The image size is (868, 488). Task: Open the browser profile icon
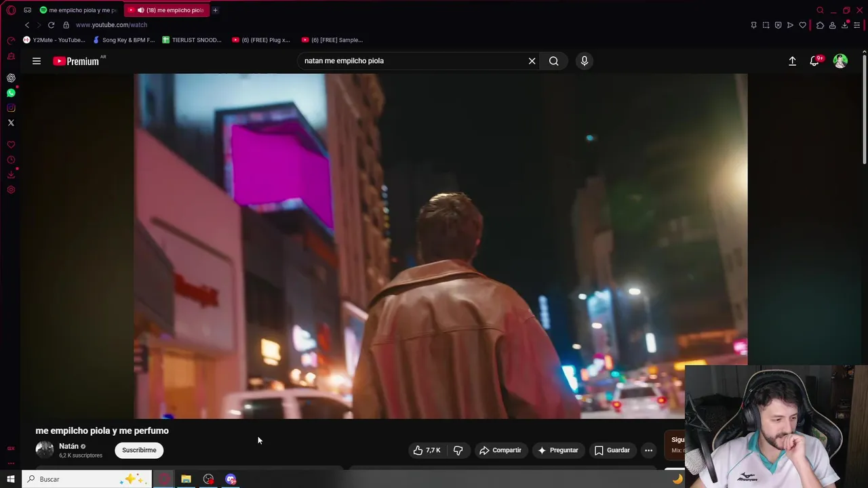832,25
